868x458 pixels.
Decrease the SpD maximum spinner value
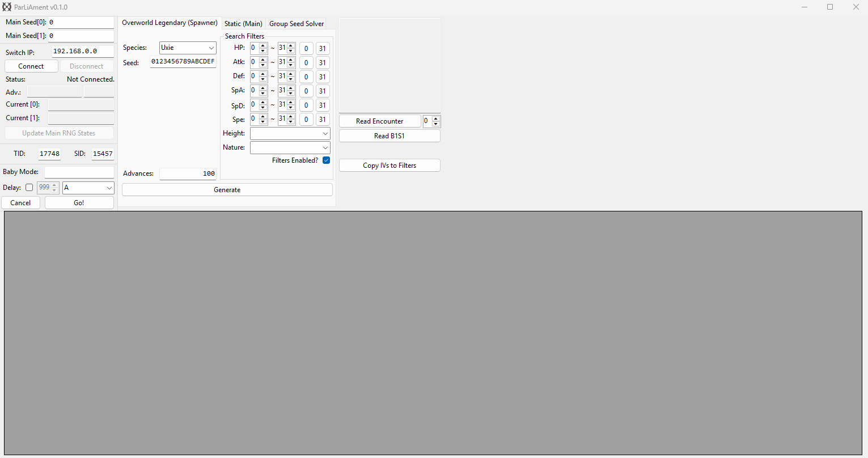[291, 108]
